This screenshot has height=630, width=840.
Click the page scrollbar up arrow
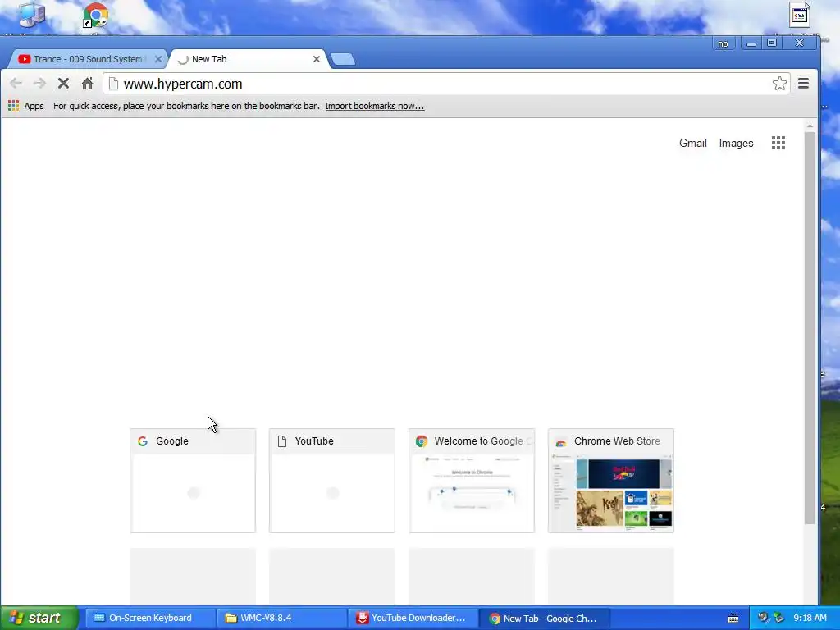pyautogui.click(x=810, y=126)
